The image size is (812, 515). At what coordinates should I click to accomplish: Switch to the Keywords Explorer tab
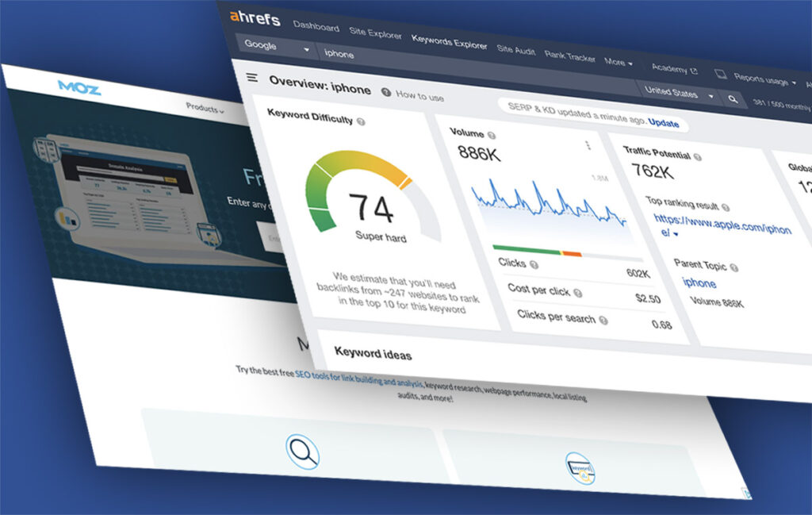click(450, 42)
